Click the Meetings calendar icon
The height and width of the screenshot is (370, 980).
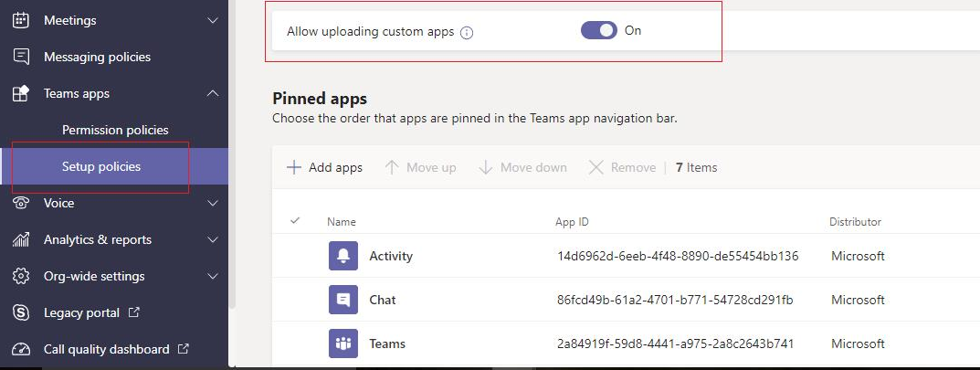[x=21, y=20]
